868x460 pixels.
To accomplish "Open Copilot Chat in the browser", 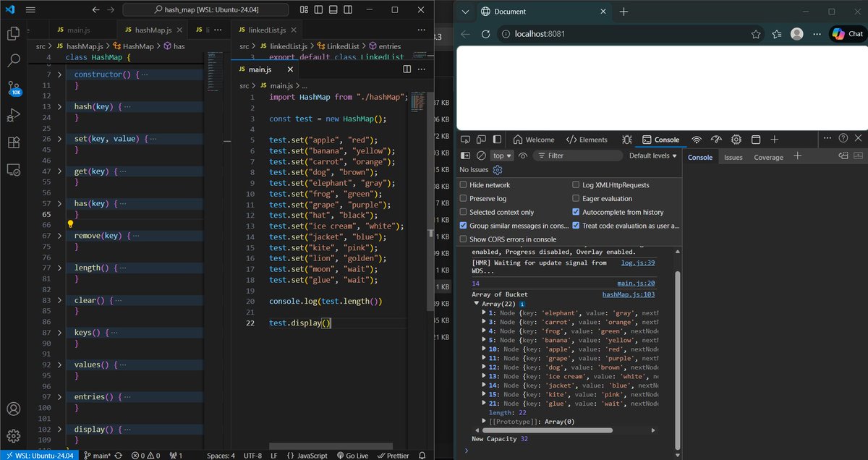I will pos(848,34).
